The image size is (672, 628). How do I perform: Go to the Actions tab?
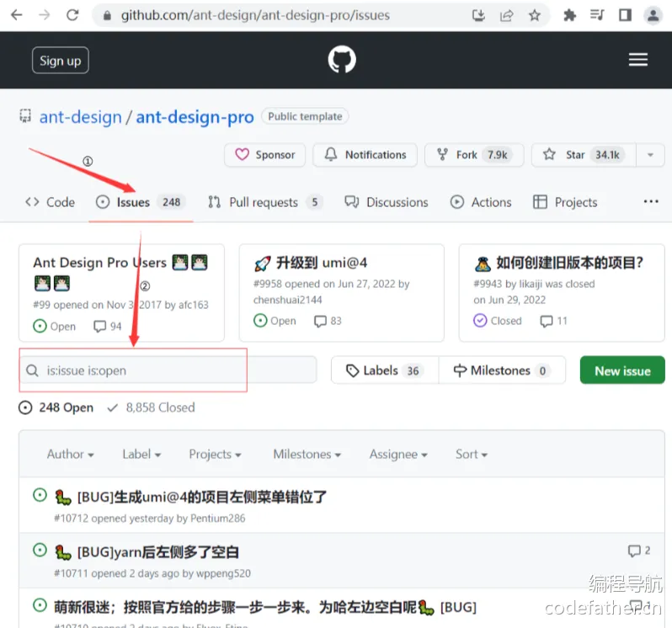pyautogui.click(x=481, y=202)
